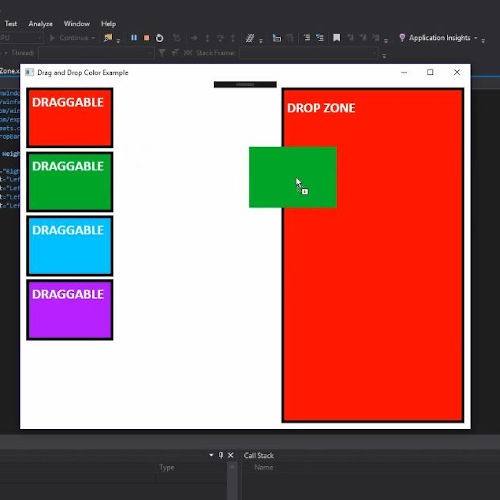Select the purple DRAGGABLE box
500x500 pixels.
point(70,310)
